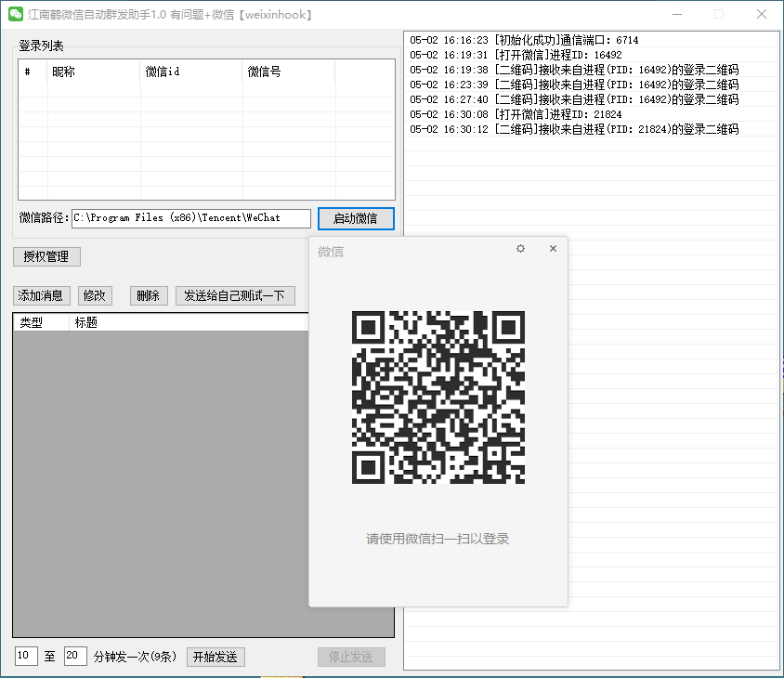The height and width of the screenshot is (678, 784).
Task: Click the 停止发送 button
Action: click(351, 657)
